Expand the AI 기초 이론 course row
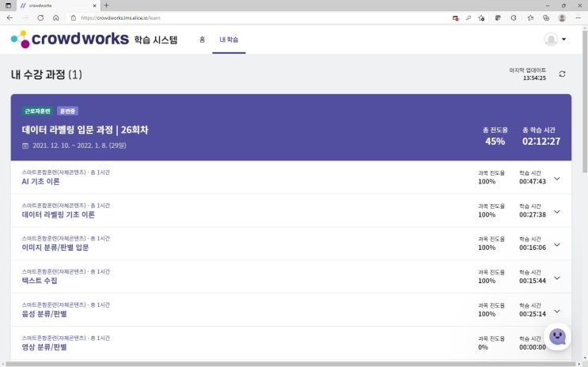Screen dimensions: 588x367 point(557,179)
